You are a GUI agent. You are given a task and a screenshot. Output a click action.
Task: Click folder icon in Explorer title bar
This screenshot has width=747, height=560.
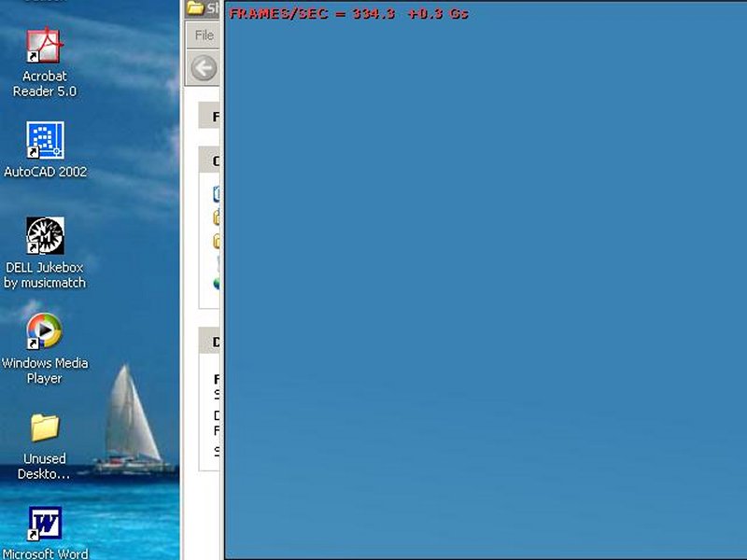click(195, 7)
